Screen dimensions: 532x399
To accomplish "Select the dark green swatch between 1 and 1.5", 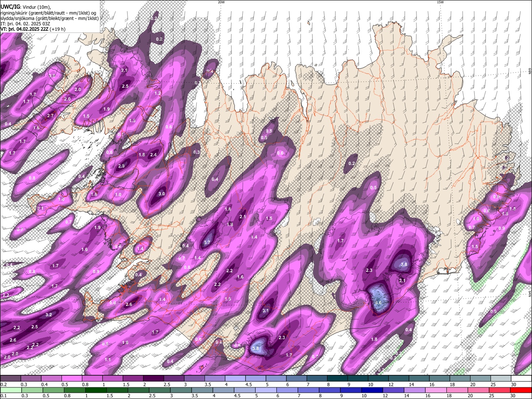I will tap(95, 390).
